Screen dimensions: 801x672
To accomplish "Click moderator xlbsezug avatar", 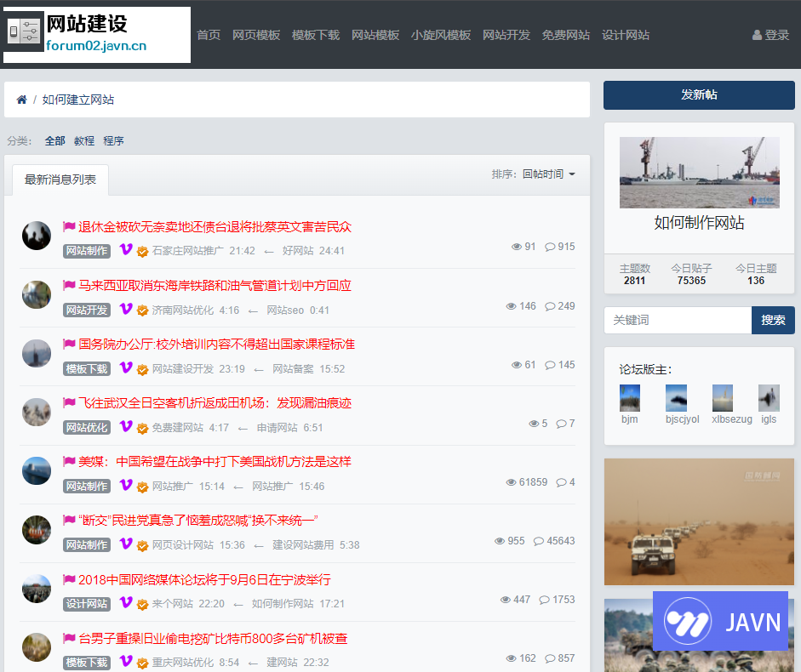I will coord(723,398).
